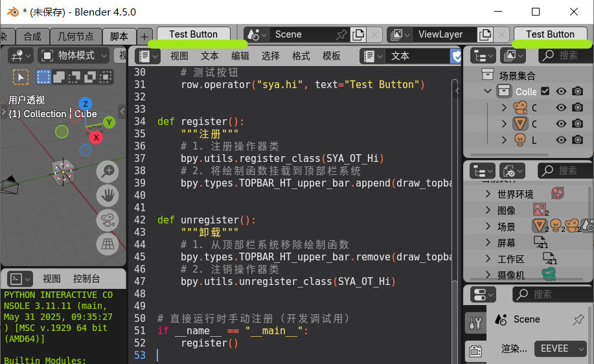Open the outliner editor type dropdown
The height and width of the screenshot is (364, 594).
[483, 56]
